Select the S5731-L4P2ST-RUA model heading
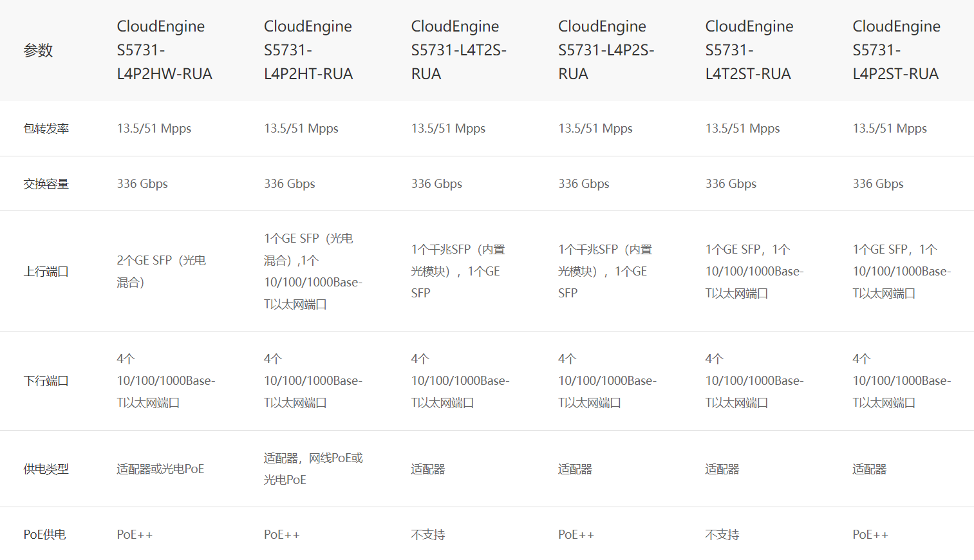974x560 pixels. (896, 50)
